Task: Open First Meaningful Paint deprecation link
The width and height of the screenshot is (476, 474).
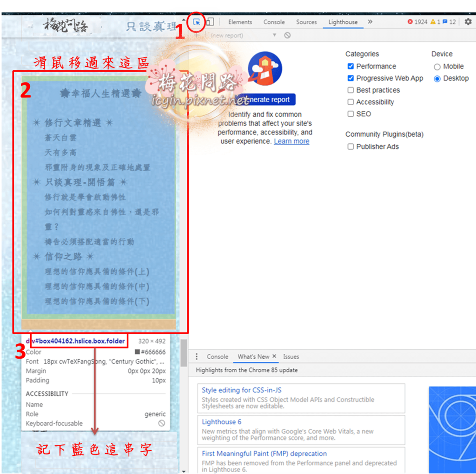Action: click(x=264, y=454)
